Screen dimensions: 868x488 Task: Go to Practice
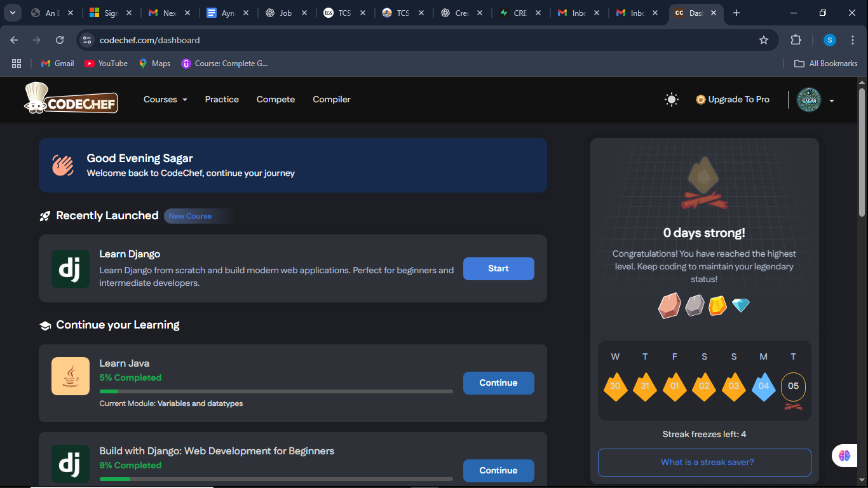point(222,99)
